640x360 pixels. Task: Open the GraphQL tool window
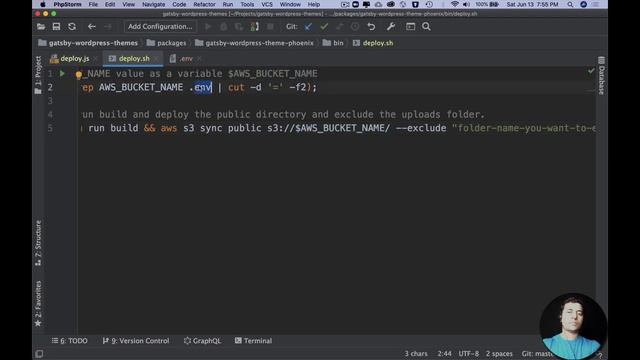[202, 340]
